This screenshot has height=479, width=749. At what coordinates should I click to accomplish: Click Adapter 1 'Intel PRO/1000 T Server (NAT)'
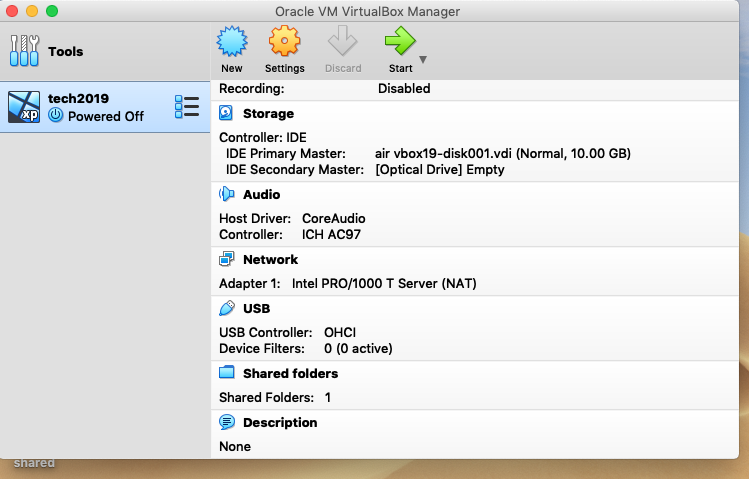tap(384, 283)
